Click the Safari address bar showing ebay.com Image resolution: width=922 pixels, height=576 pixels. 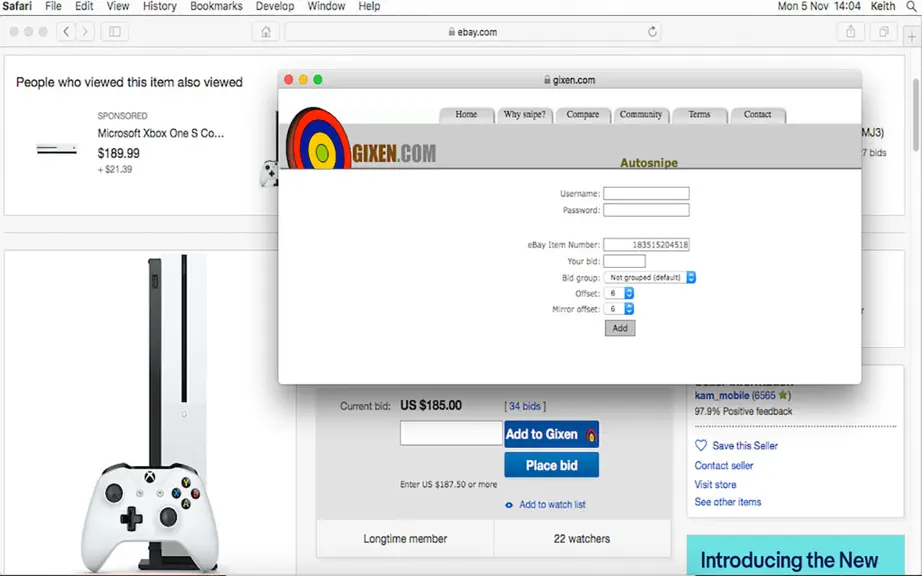tap(473, 32)
